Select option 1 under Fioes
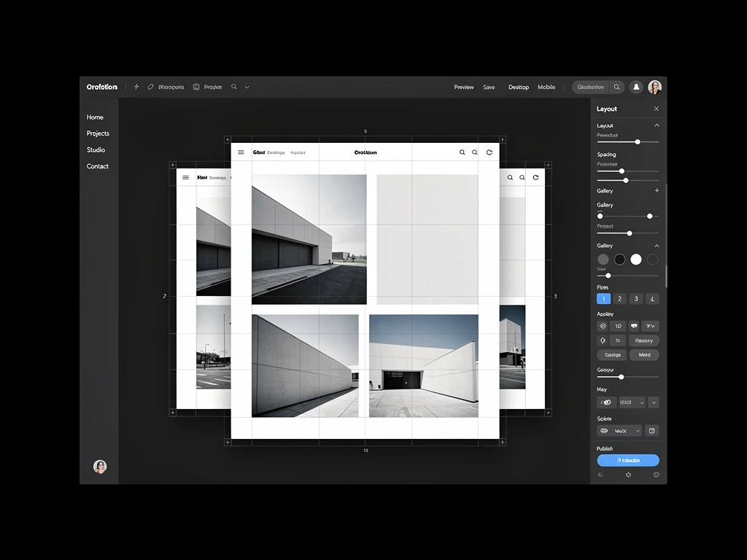Image resolution: width=747 pixels, height=560 pixels. point(603,298)
